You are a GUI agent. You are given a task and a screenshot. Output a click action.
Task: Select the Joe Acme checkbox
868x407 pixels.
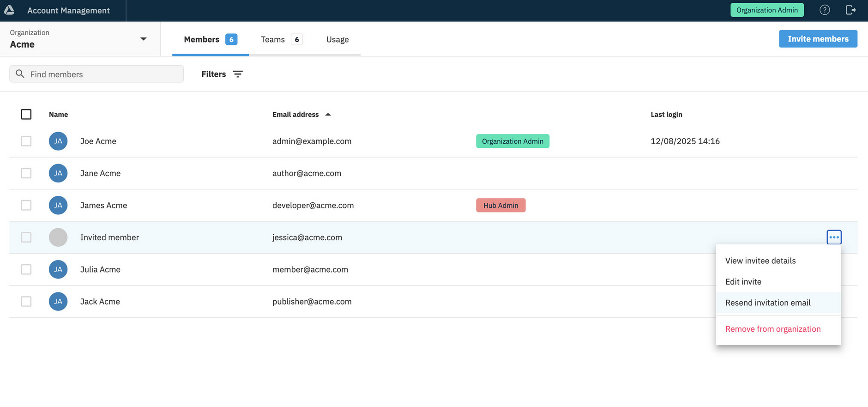click(26, 141)
